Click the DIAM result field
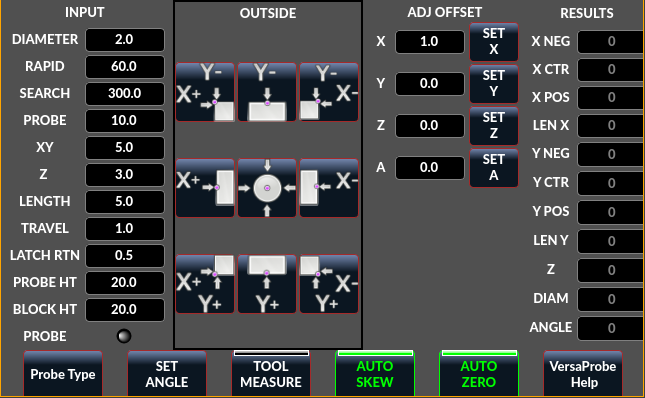This screenshot has height=398, width=645. pos(611,299)
